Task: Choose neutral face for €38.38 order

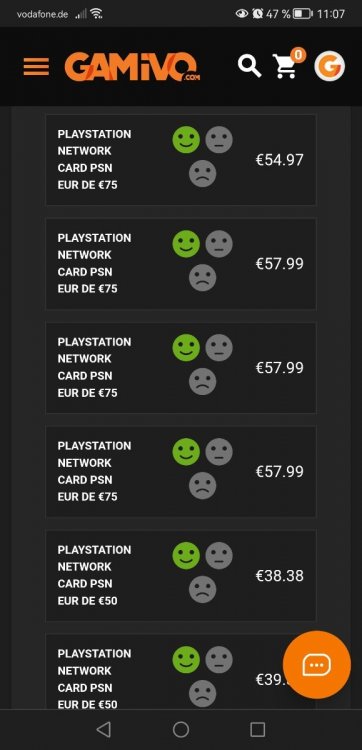Action: (219, 556)
